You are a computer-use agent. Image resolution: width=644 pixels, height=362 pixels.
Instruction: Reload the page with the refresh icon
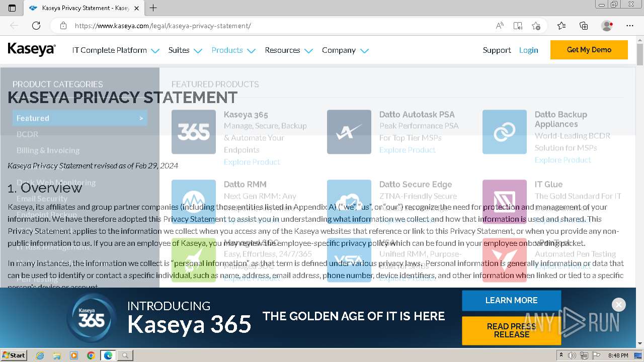pyautogui.click(x=36, y=26)
